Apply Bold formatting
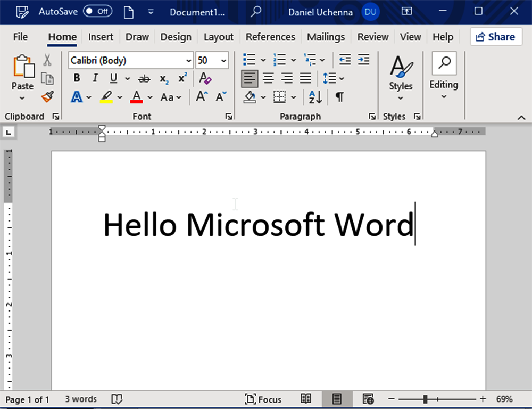The image size is (532, 409). pyautogui.click(x=77, y=78)
